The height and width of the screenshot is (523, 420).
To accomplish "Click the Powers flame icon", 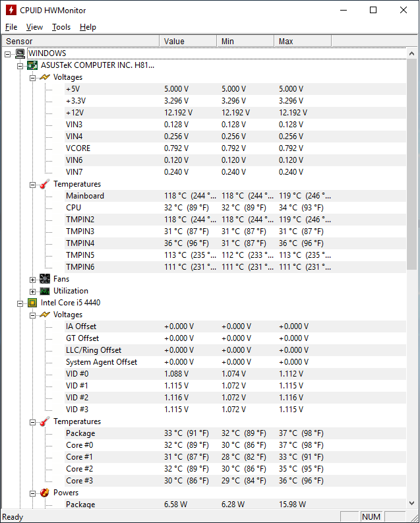I will tap(45, 493).
